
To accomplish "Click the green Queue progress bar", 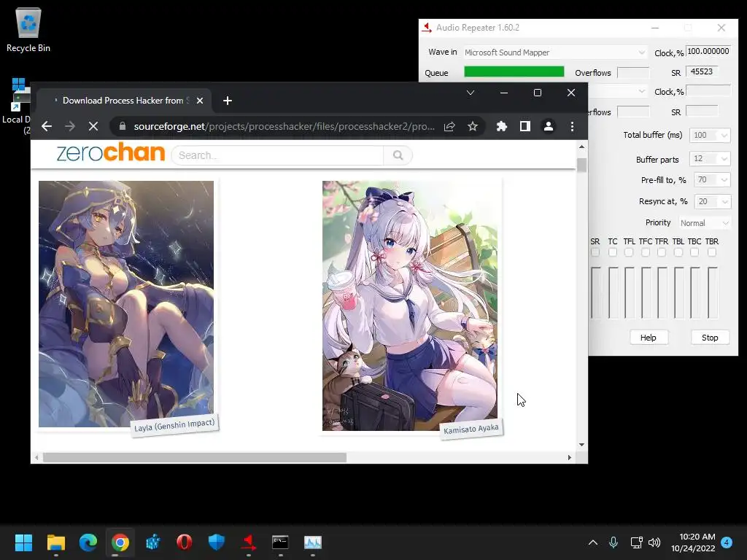I will tap(514, 72).
